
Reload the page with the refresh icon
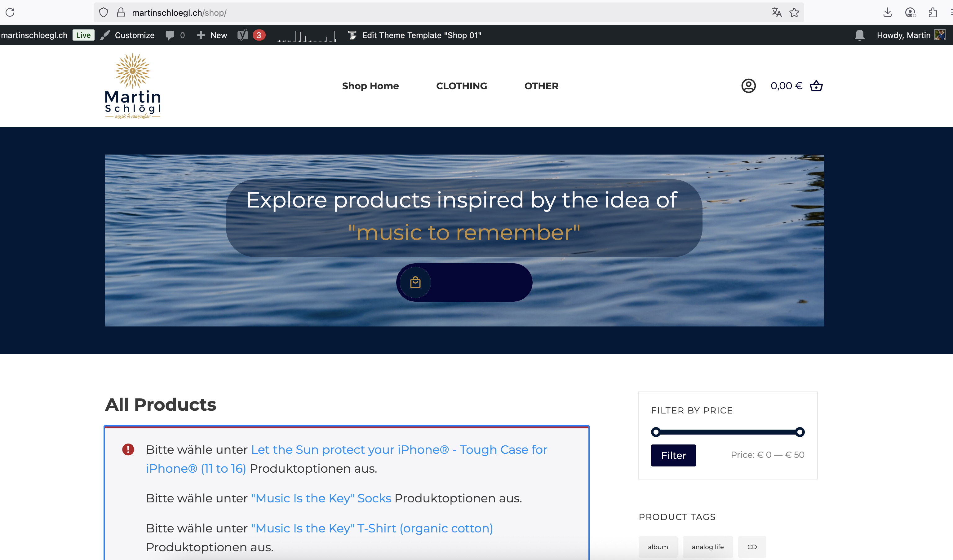coord(10,12)
